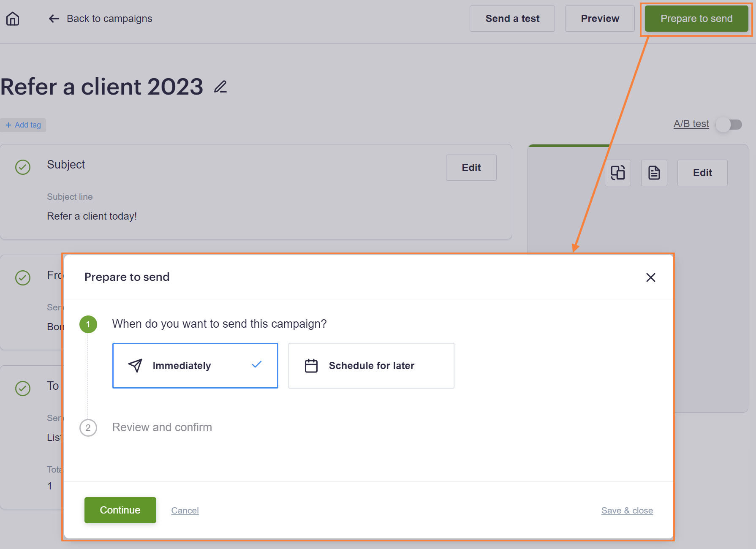Close the Prepare to send dialog
Image resolution: width=756 pixels, height=549 pixels.
(651, 277)
